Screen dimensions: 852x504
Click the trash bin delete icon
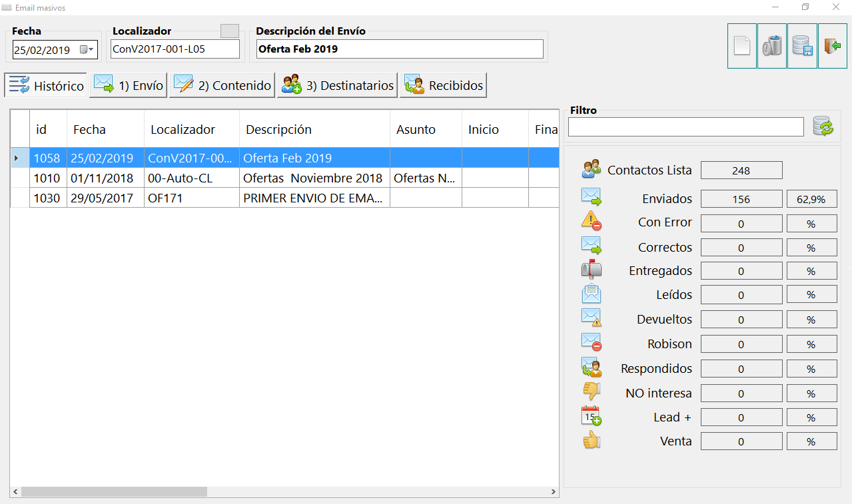772,46
